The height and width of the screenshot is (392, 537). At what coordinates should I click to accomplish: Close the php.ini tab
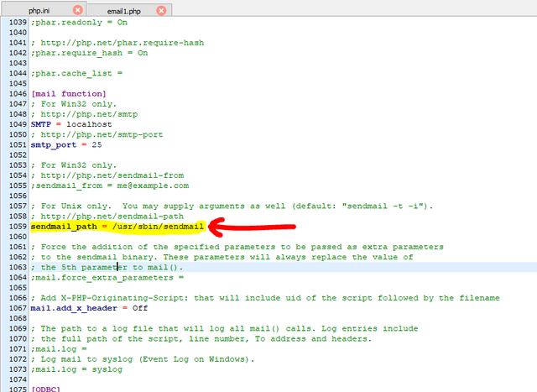(78, 10)
